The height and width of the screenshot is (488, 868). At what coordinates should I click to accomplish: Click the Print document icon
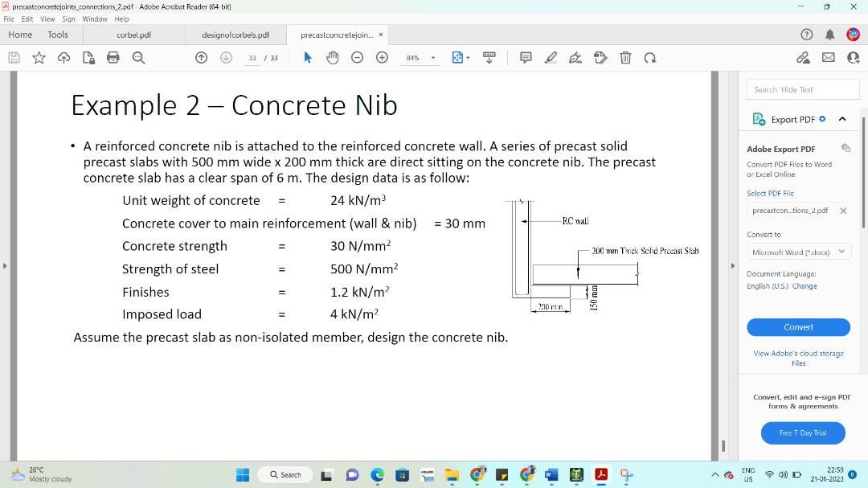point(113,57)
